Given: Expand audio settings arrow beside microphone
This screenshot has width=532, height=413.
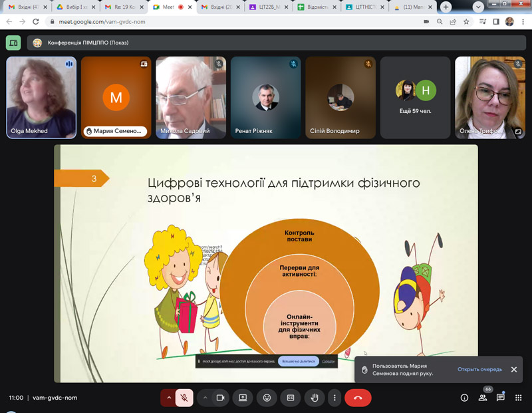Looking at the screenshot, I should 168,398.
